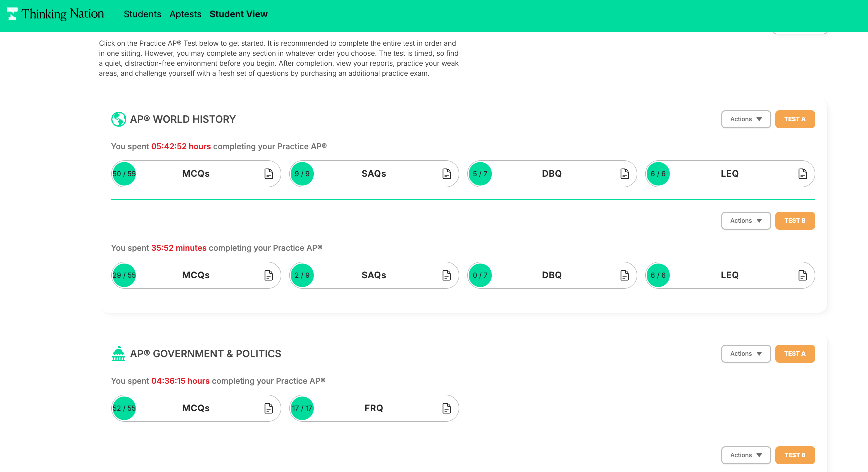Open World History Test A SAQs document icon
This screenshot has width=868, height=472.
pos(447,174)
